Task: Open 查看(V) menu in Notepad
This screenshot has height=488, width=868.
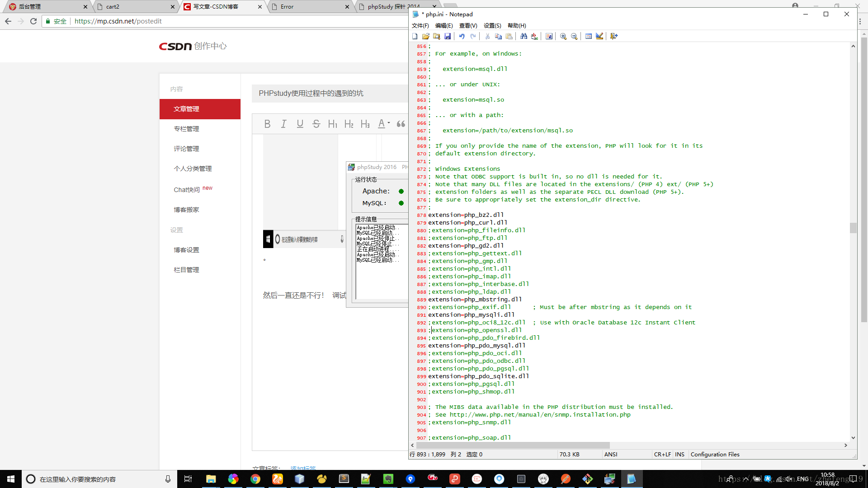Action: (x=468, y=26)
